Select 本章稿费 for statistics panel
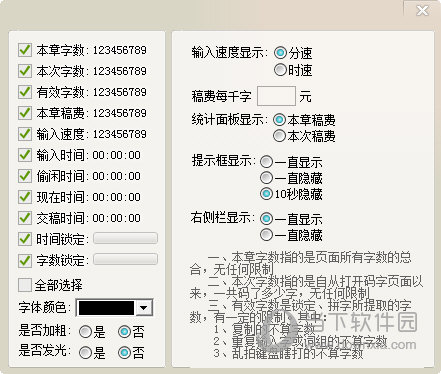Viewport: 441px width, 374px height. (x=279, y=120)
